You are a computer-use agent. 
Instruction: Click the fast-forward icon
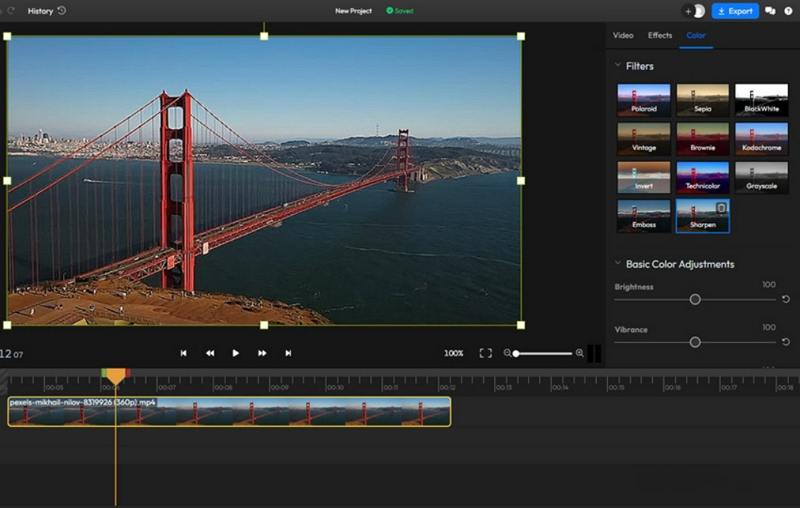tap(262, 353)
